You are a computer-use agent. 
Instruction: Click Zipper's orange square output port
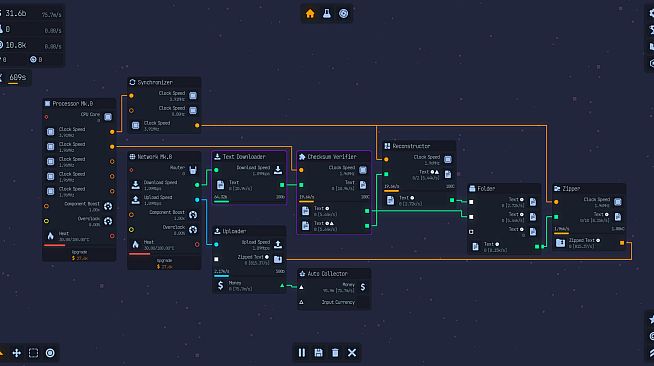pos(622,243)
